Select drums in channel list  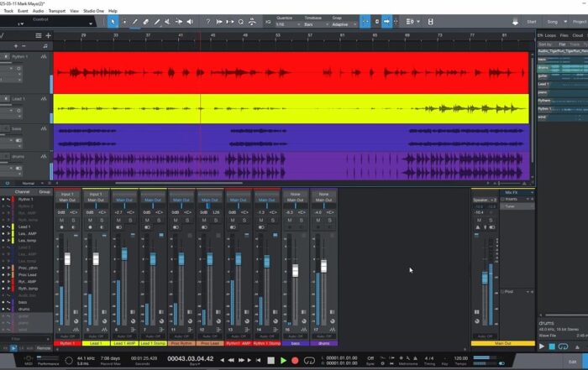pos(24,309)
